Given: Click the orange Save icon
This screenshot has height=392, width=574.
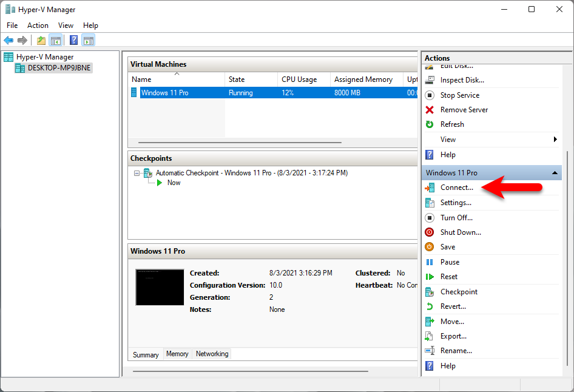Looking at the screenshot, I should pos(430,247).
